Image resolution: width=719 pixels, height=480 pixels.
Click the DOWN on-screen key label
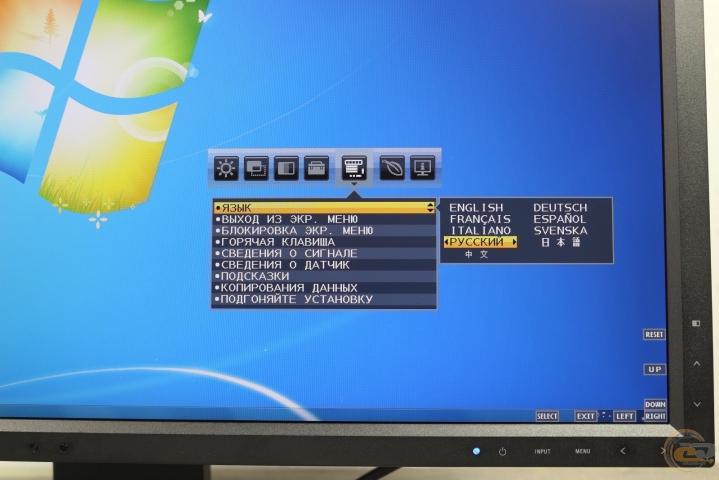[x=655, y=404]
